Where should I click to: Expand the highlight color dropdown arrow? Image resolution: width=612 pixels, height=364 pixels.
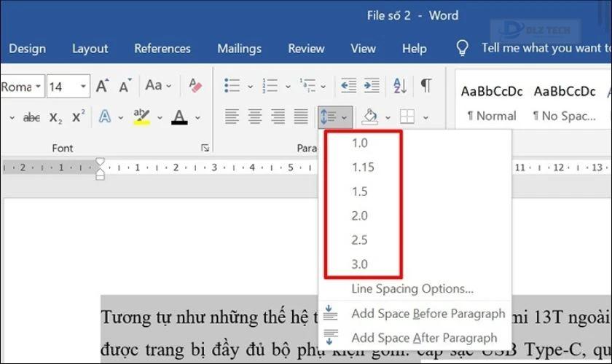[160, 117]
